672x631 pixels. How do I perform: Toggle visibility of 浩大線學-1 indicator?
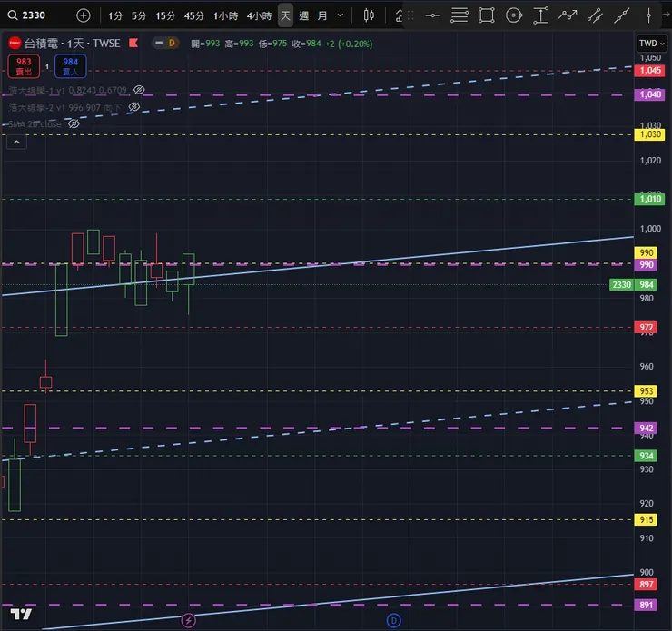point(139,90)
